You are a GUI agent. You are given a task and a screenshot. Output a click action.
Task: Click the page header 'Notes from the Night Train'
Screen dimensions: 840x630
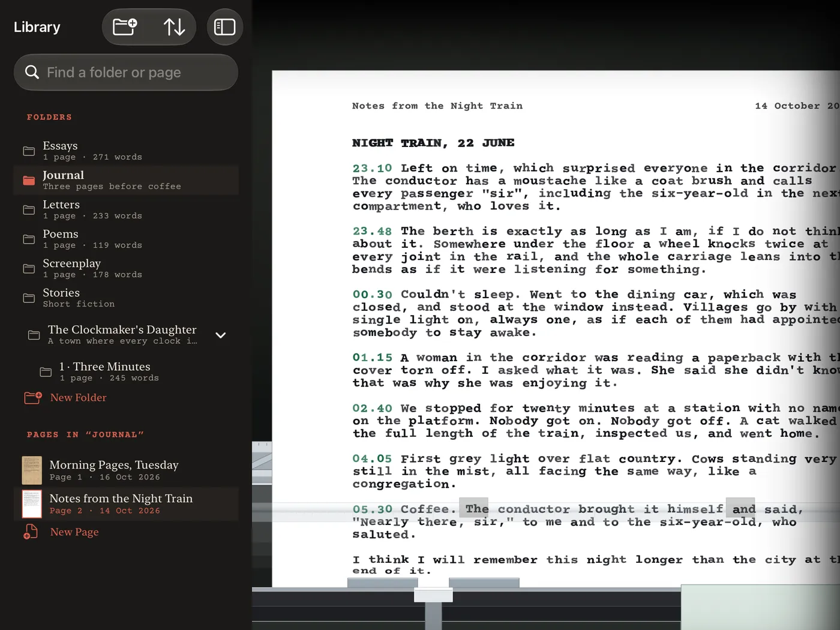(x=437, y=106)
